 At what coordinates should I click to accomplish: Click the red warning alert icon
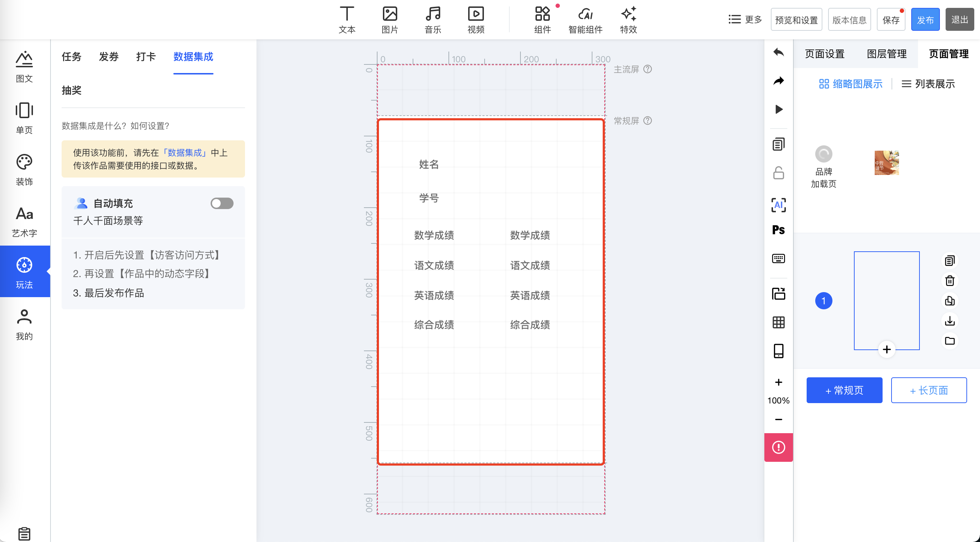(778, 447)
